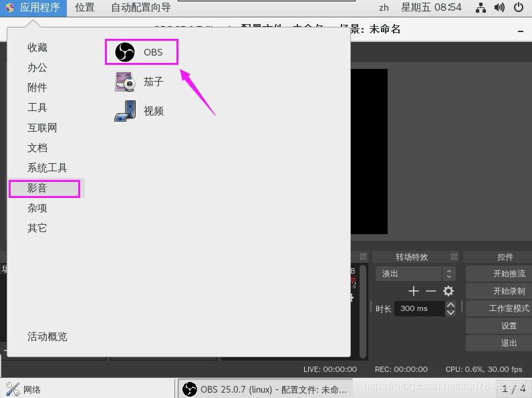This screenshot has width=532, height=398.
Task: Open the 淡出 transition dropdown in OBS
Action: [415, 274]
